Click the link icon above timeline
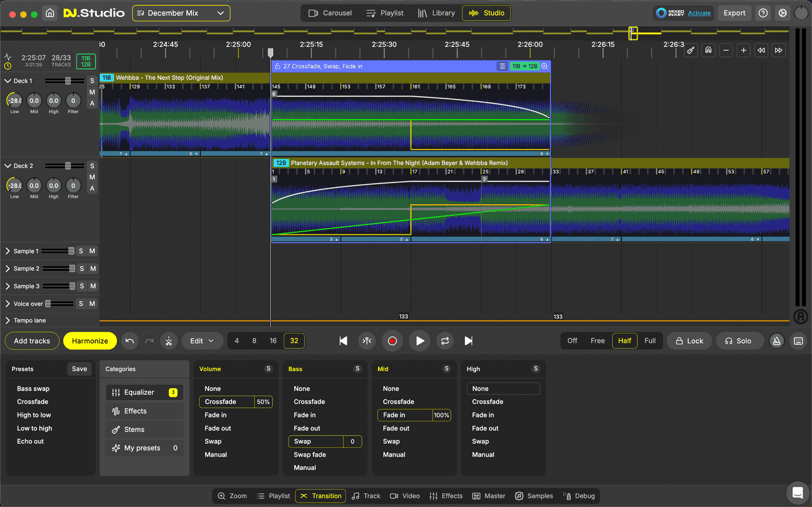Image resolution: width=812 pixels, height=507 pixels. pyautogui.click(x=691, y=50)
